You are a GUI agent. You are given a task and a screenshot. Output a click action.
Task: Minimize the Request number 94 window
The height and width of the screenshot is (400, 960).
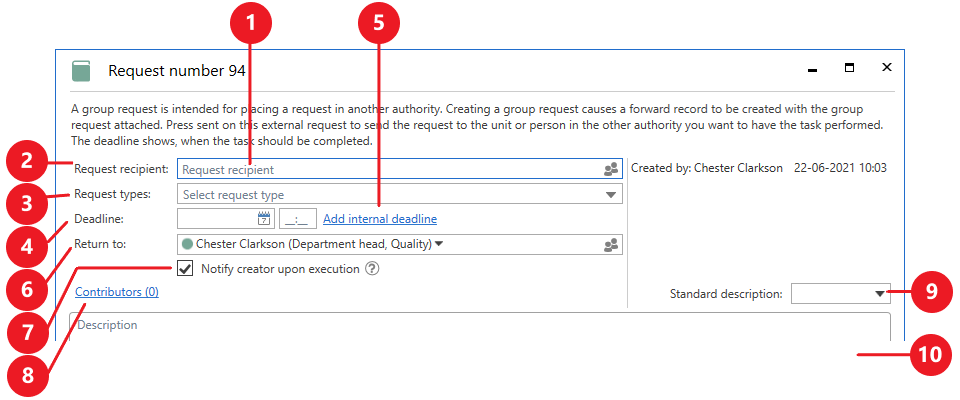[812, 70]
